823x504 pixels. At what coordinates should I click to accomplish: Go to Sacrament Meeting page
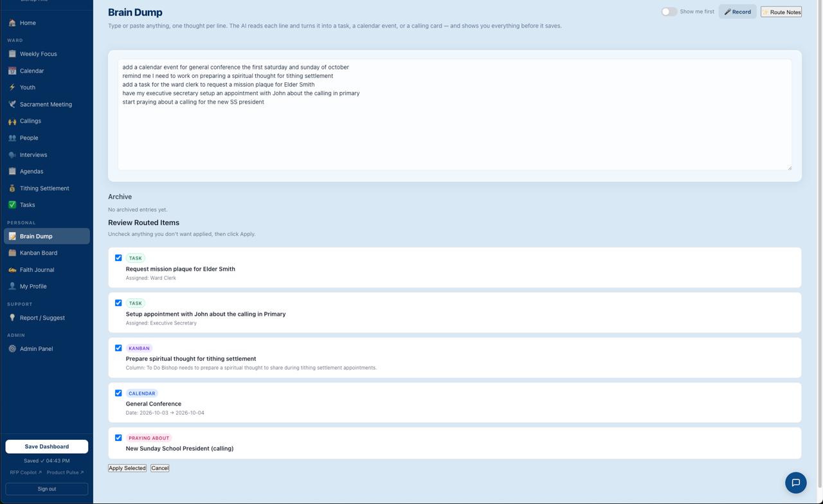(x=47, y=104)
